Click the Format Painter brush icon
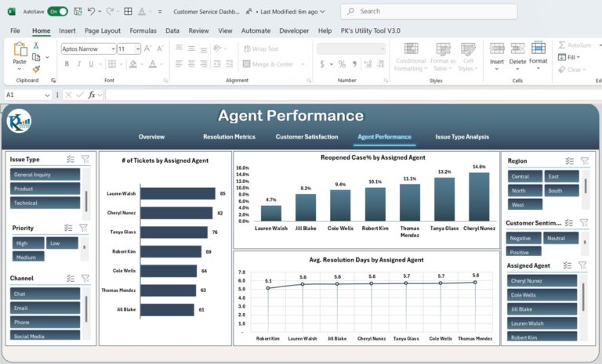This screenshot has height=364, width=602. pyautogui.click(x=36, y=69)
